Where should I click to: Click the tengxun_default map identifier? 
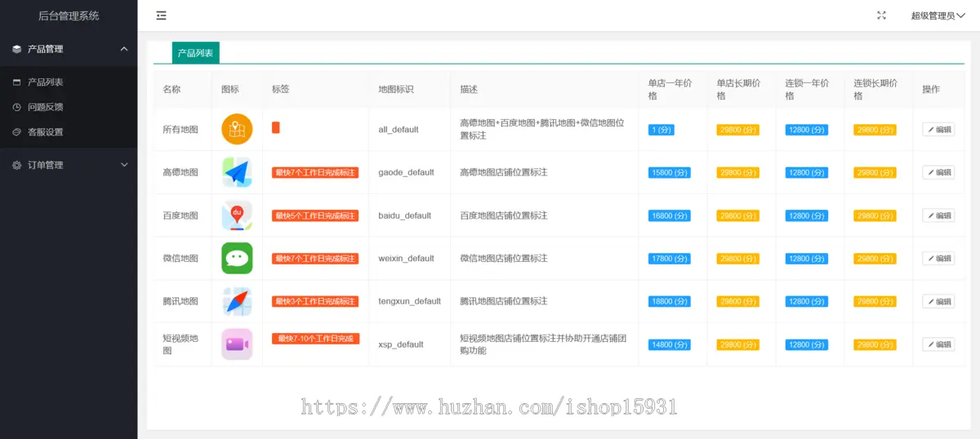(x=409, y=301)
